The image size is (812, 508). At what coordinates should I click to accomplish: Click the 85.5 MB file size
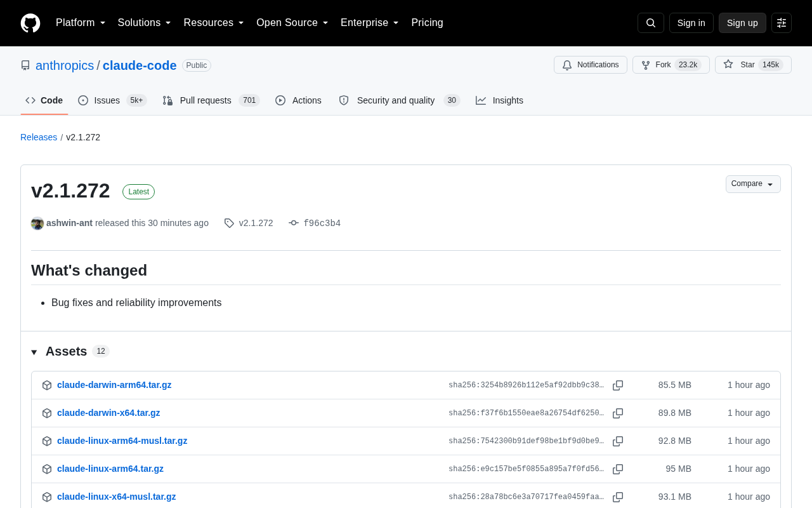pos(675,385)
